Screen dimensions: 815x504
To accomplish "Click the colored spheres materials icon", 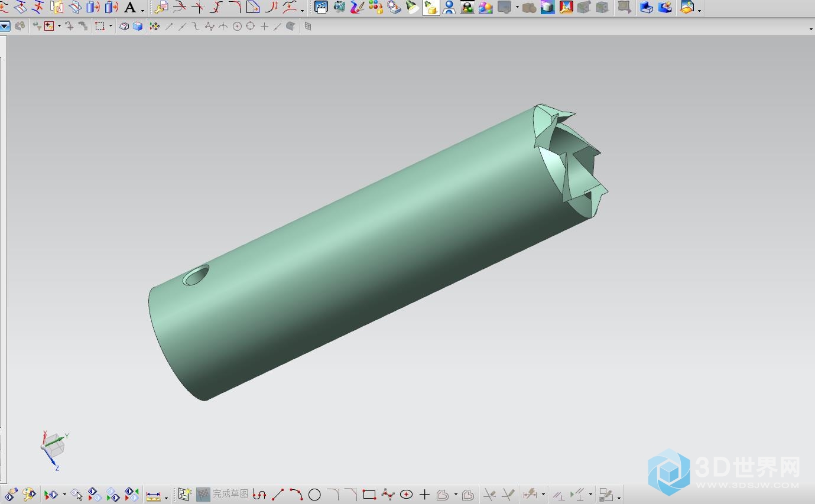I will point(376,8).
